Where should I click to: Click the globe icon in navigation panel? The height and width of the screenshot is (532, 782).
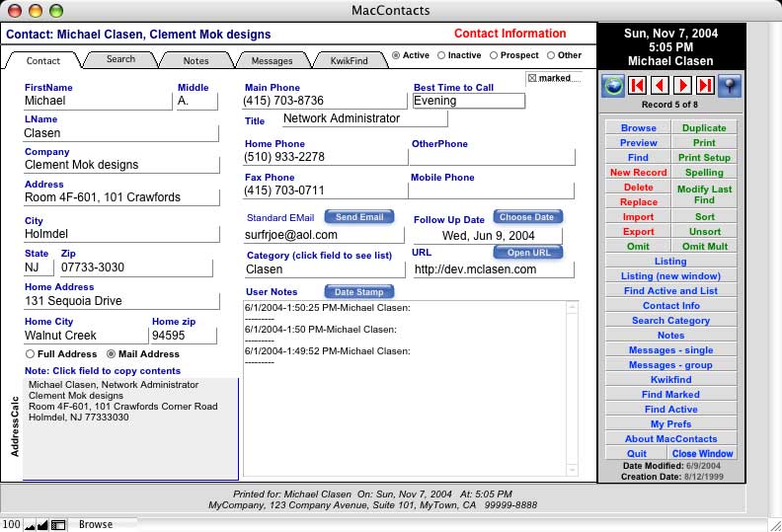coord(613,86)
